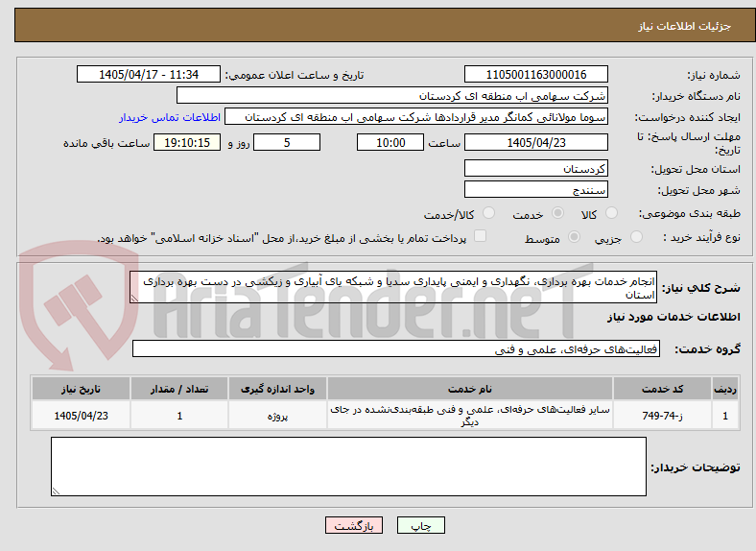Select the جزیی purchase type radio
Image resolution: width=756 pixels, height=551 pixels.
pyautogui.click(x=636, y=236)
